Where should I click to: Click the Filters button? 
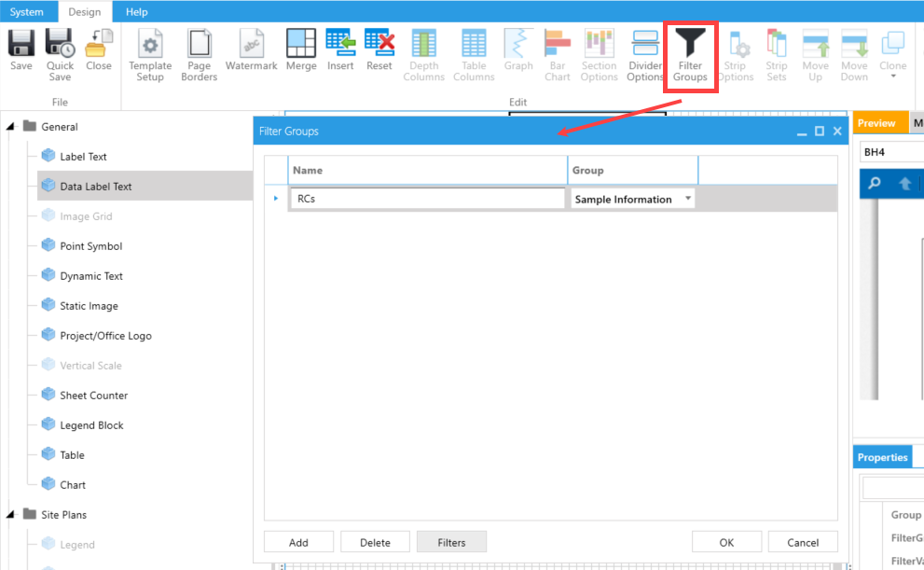pyautogui.click(x=451, y=542)
